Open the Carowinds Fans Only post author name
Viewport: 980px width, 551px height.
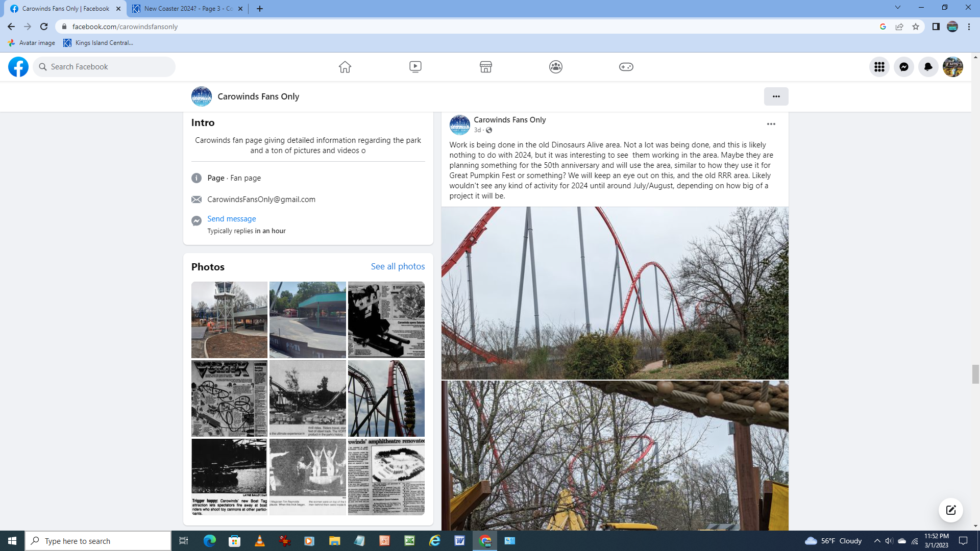[x=510, y=120]
